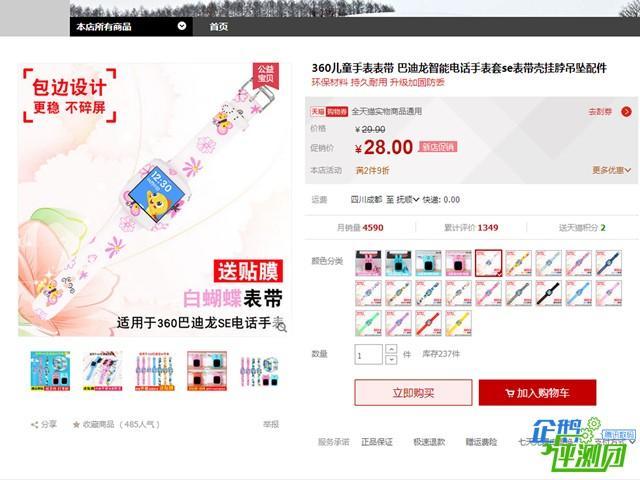Click the magnifier zoom icon on product image

click(x=282, y=327)
